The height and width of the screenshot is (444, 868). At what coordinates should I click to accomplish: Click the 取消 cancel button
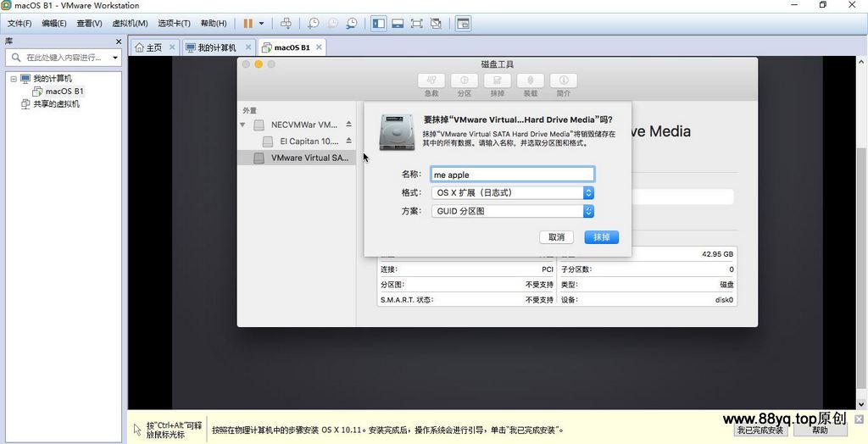[556, 237]
